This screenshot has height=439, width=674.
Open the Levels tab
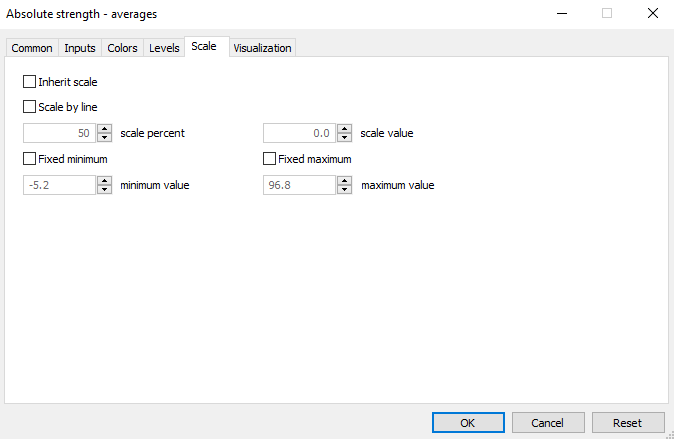tap(164, 48)
